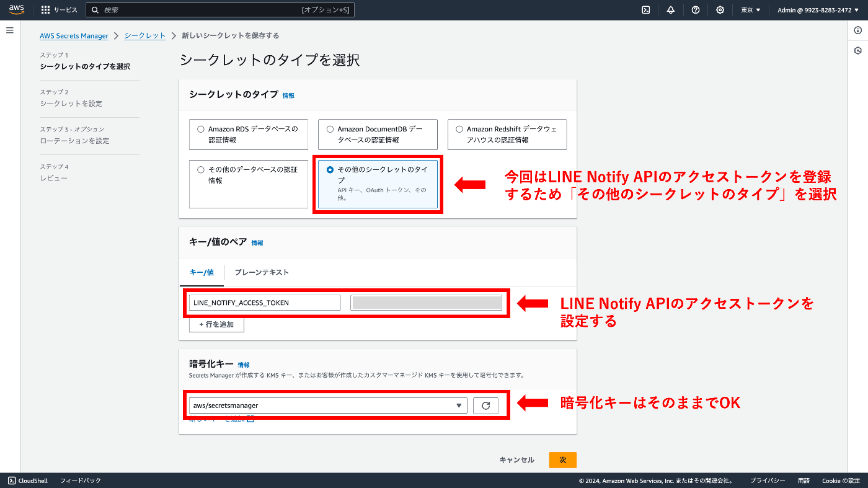This screenshot has height=488, width=868.
Task: Select Amazon DocumentDB credentials radio
Action: click(x=330, y=129)
